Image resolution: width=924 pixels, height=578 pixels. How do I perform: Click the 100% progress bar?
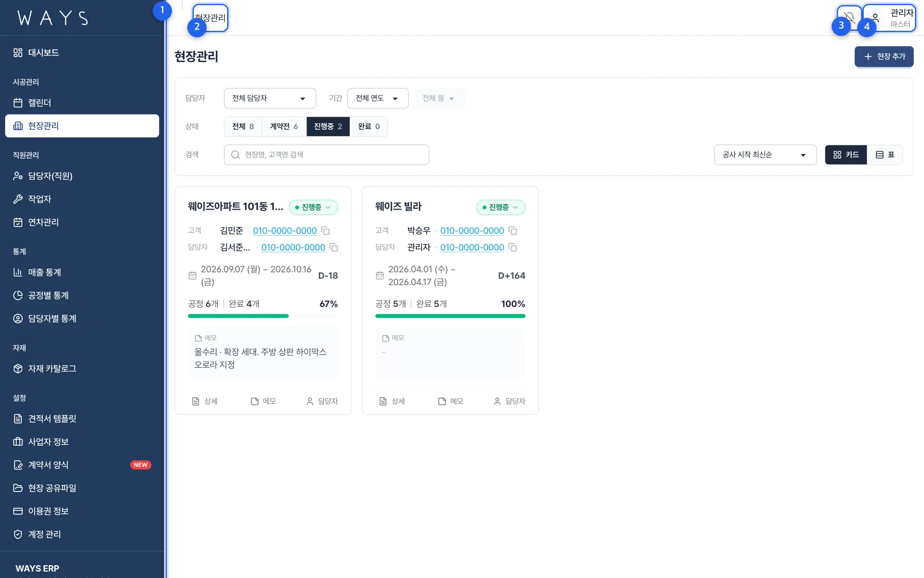point(450,316)
